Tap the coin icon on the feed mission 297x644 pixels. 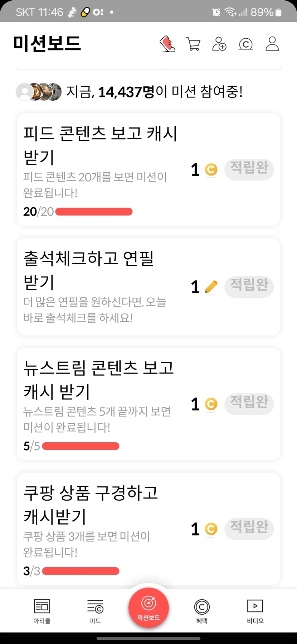211,169
